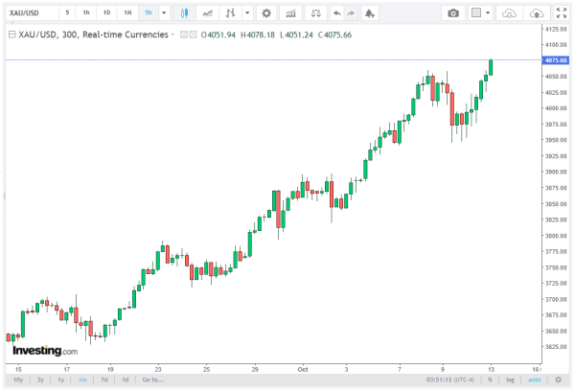Select the 1h timeframe tab
575x392 pixels.
click(86, 12)
